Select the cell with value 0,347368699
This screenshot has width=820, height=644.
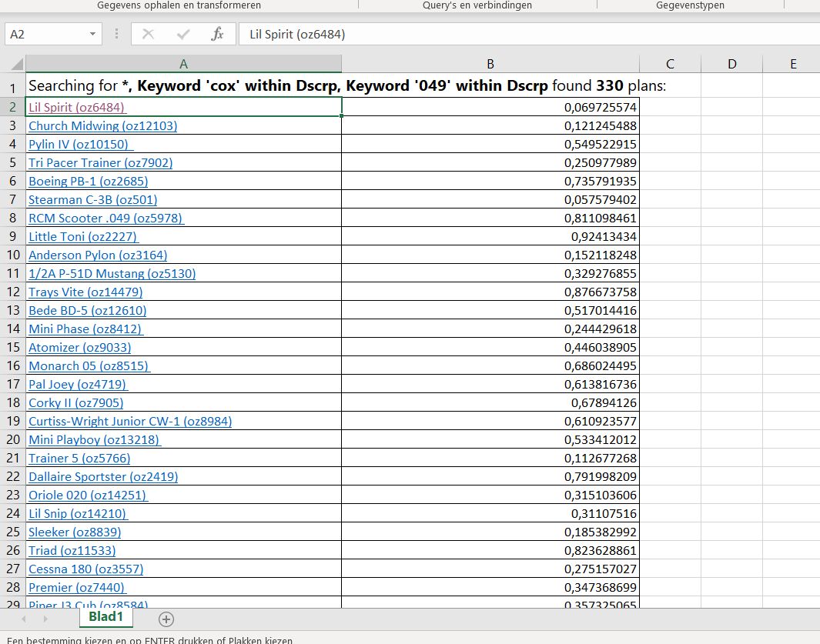[490, 588]
